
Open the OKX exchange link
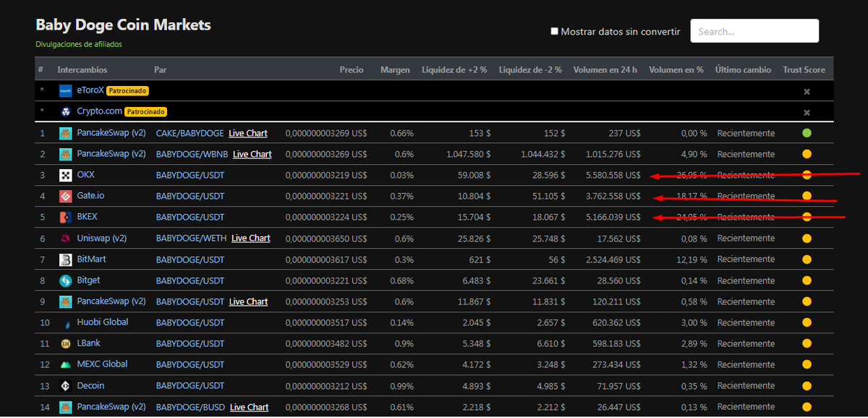(86, 175)
